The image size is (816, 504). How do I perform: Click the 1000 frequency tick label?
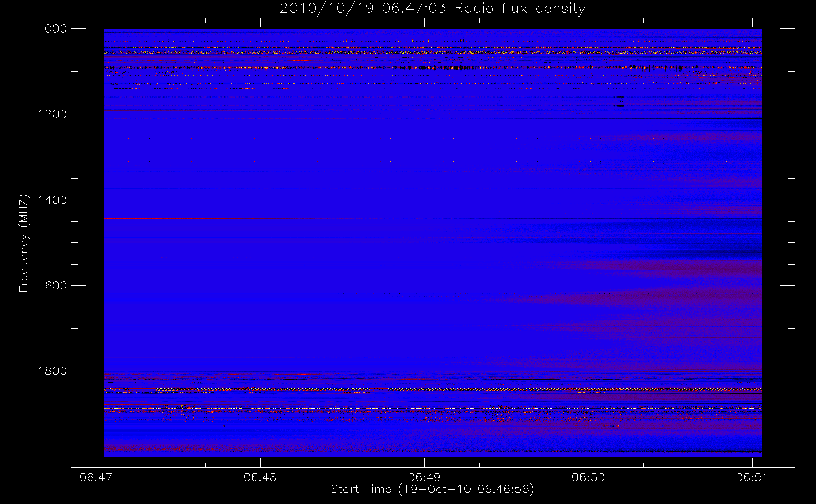52,29
